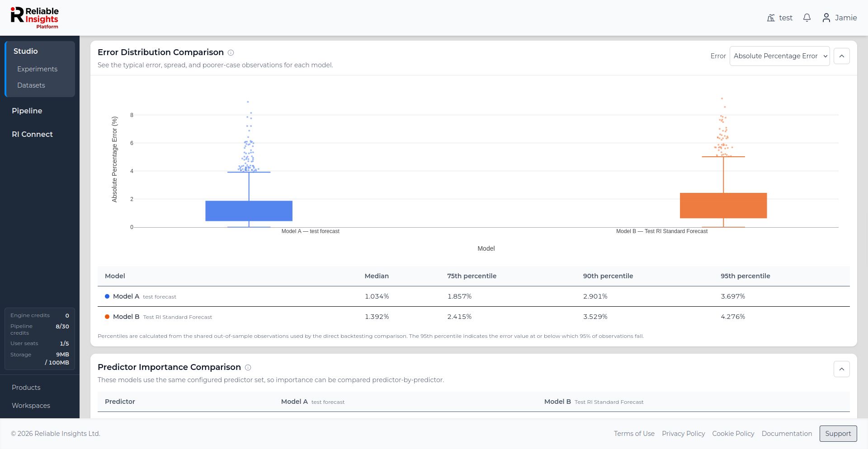Click the blue Model A box plot
Screen dimensions: 868x449
point(249,211)
